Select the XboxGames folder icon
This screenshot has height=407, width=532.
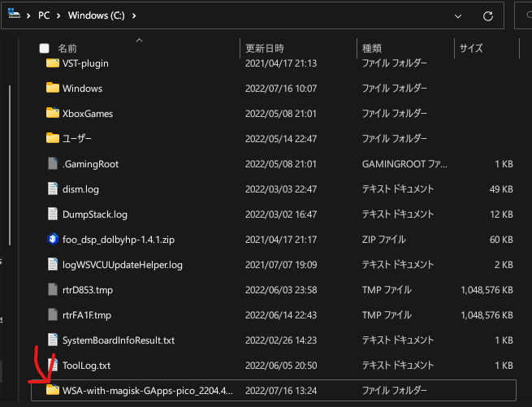pyautogui.click(x=53, y=113)
